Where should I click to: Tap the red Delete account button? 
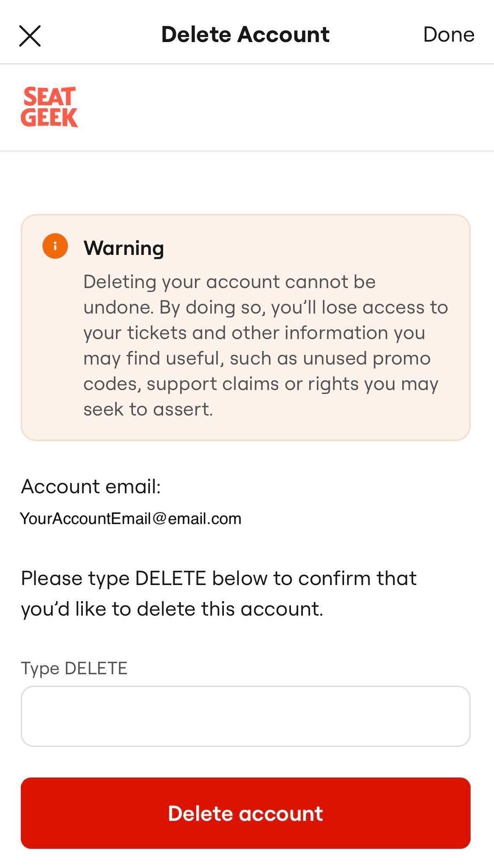coord(246,813)
